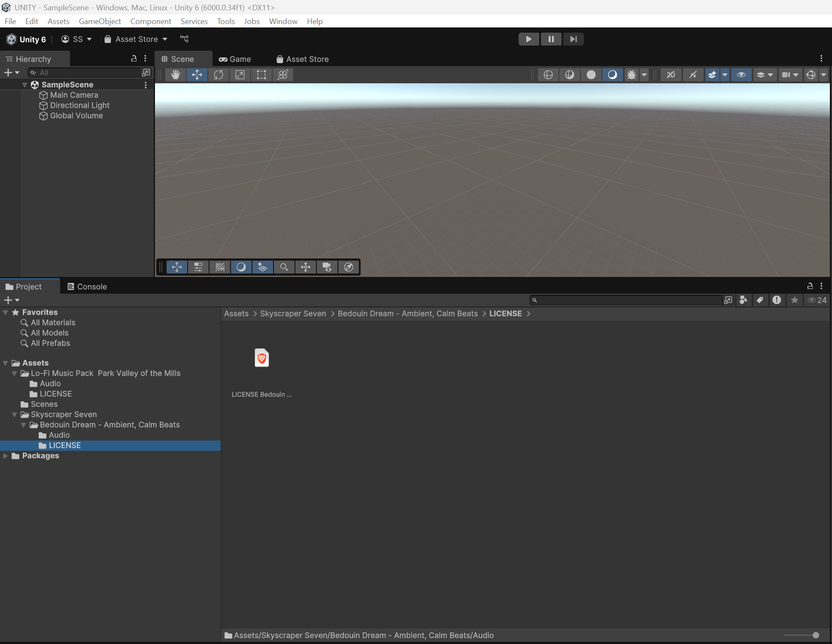Open the GameObject menu
832x644 pixels.
click(100, 21)
